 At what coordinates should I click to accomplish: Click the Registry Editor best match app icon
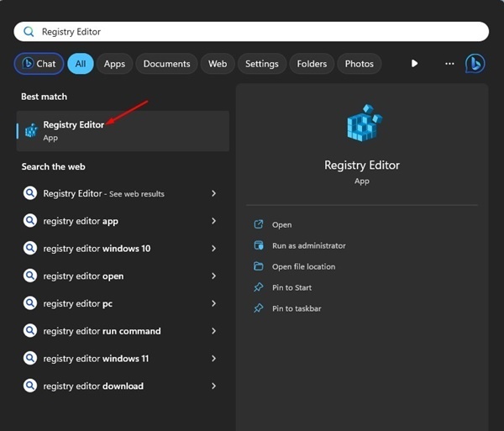(31, 130)
